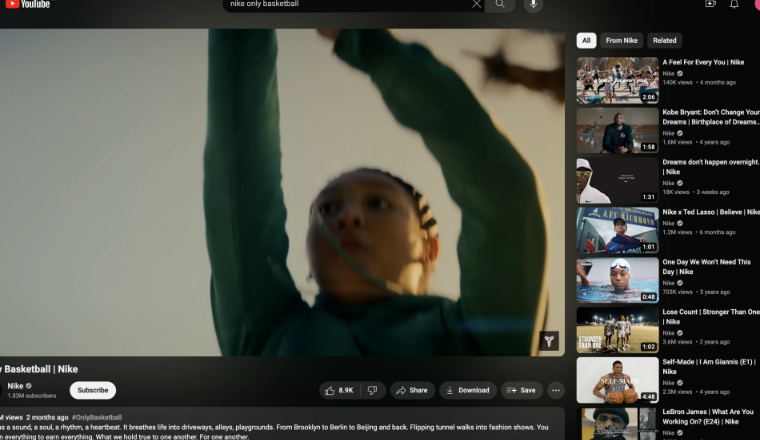Start voice search with the microphone icon
760x440 pixels.
pyautogui.click(x=532, y=4)
